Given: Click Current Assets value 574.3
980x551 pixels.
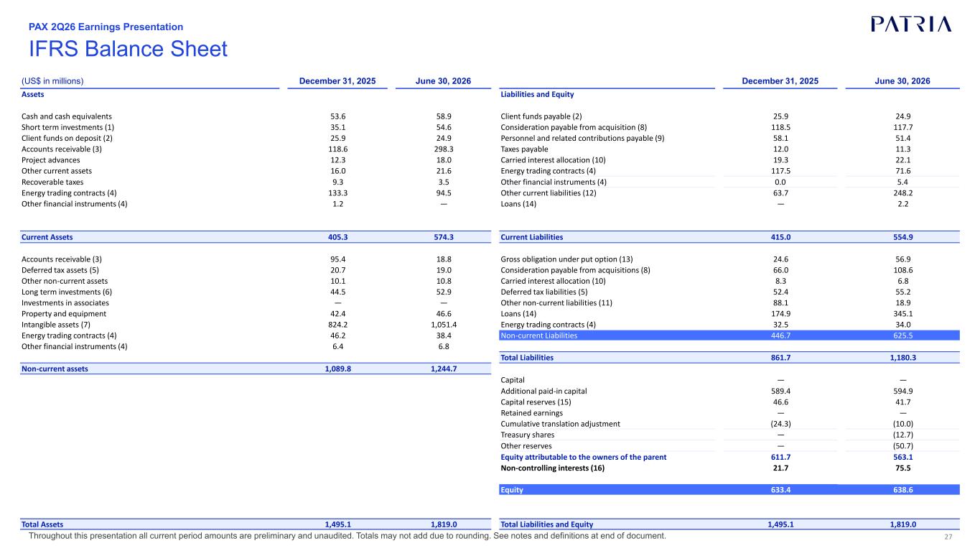Looking at the screenshot, I should tap(444, 237).
